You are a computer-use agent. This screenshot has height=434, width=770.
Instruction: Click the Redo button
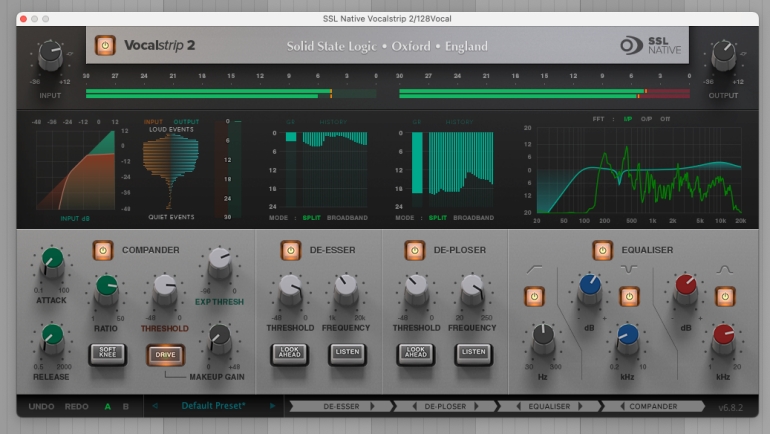(x=77, y=407)
